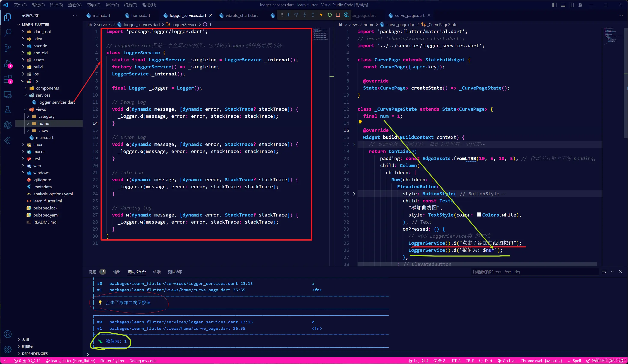Screen dimensions: 628x364
Task: Click Flutter Stylizer in status bar
Action: pos(112,361)
